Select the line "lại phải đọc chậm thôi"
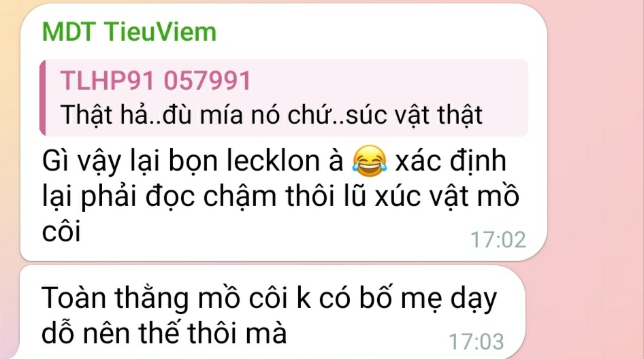644x359 pixels. coord(281,196)
